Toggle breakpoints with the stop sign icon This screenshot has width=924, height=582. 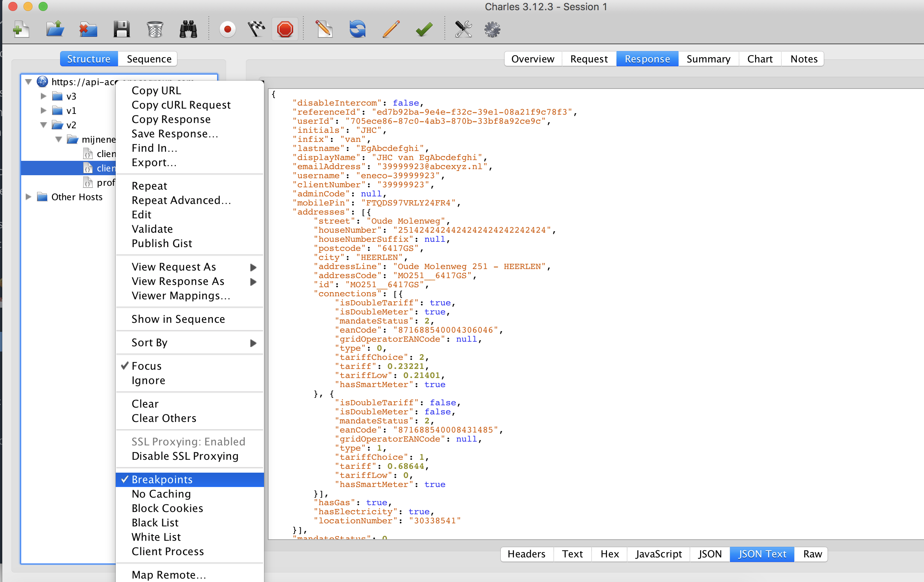coord(285,29)
